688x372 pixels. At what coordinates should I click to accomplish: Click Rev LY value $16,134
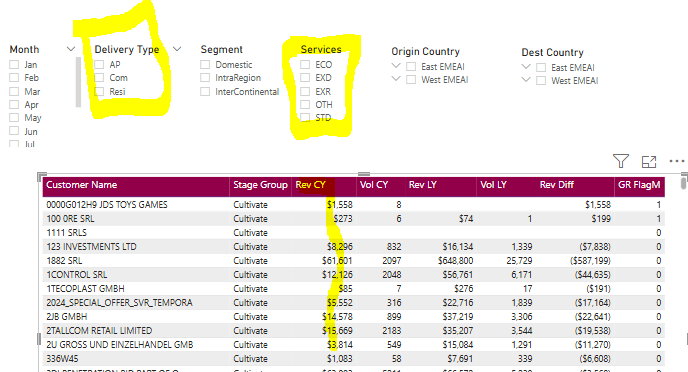tap(458, 247)
